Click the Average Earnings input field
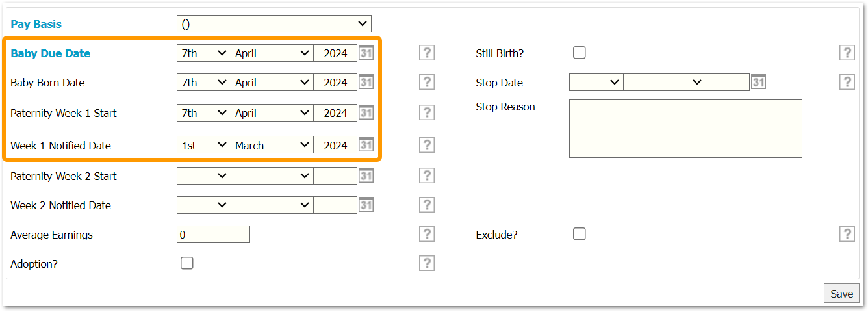This screenshot has height=312, width=868. (213, 235)
